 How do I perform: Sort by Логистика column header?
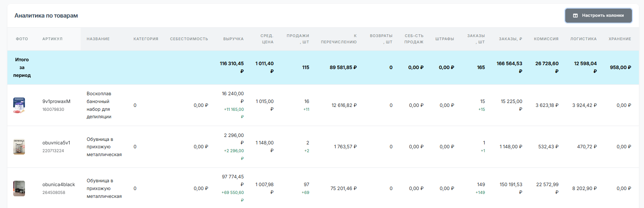click(x=583, y=39)
